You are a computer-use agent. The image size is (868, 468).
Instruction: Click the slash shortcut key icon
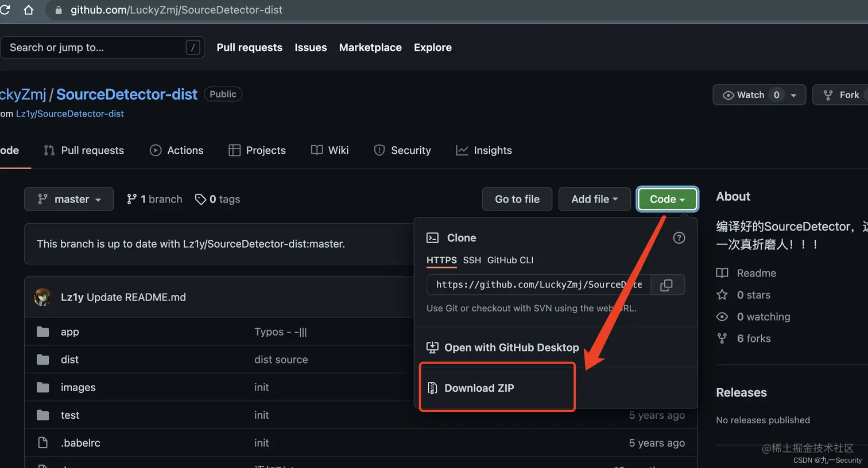(193, 48)
